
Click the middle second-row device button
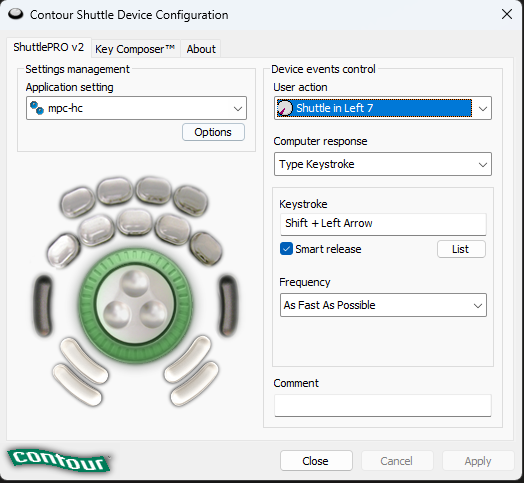(x=135, y=222)
